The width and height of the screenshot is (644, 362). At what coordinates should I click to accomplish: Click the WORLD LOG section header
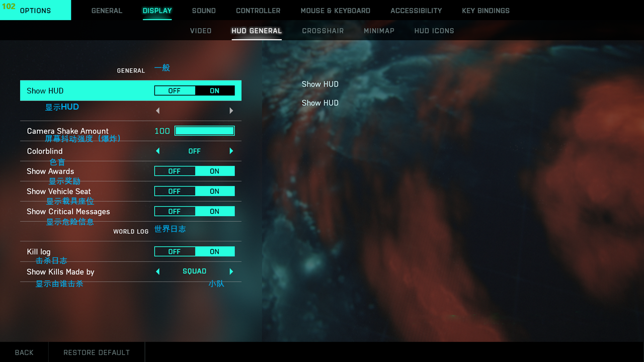click(x=131, y=232)
